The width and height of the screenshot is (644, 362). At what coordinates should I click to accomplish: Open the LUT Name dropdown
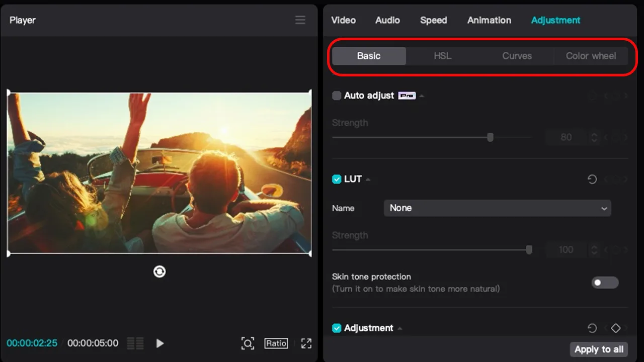497,208
